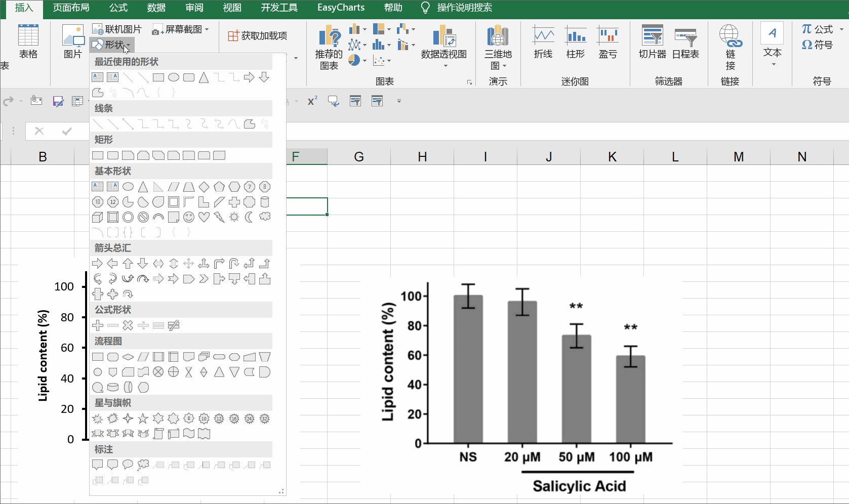Click Online Pictures (联机图片) button

(117, 29)
